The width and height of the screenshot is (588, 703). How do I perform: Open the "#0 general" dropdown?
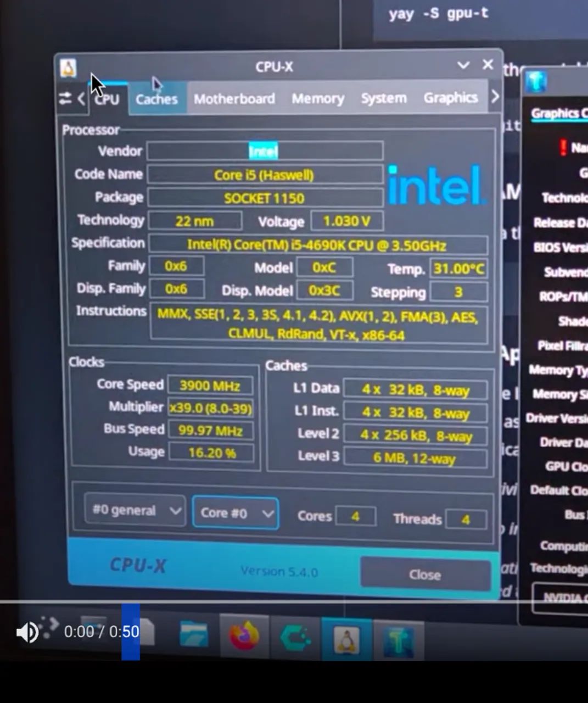click(x=135, y=511)
